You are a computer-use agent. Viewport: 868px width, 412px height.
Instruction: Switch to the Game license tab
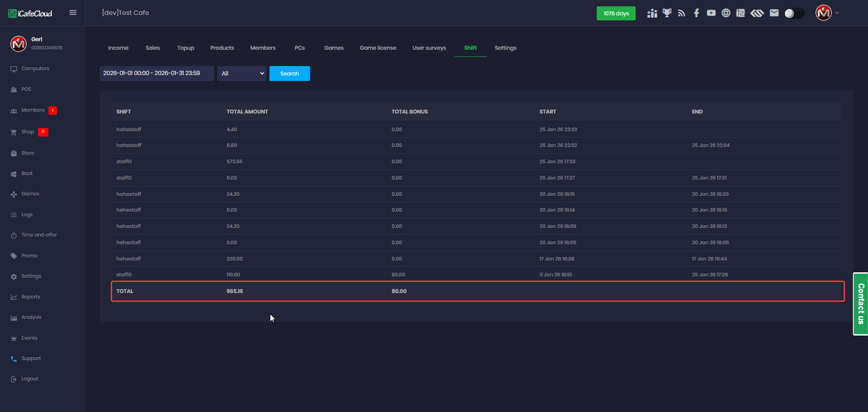(x=377, y=48)
